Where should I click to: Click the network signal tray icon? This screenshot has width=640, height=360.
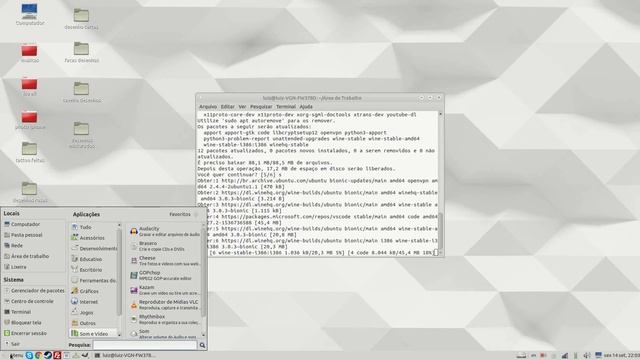point(565,356)
